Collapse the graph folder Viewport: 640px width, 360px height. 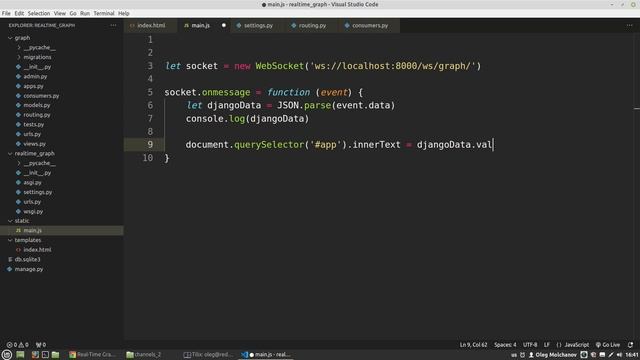22,38
